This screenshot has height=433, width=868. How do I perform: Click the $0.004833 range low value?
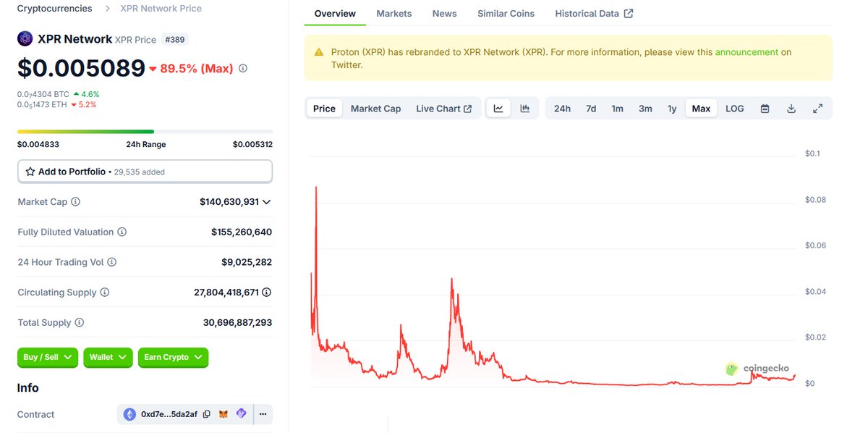point(38,145)
